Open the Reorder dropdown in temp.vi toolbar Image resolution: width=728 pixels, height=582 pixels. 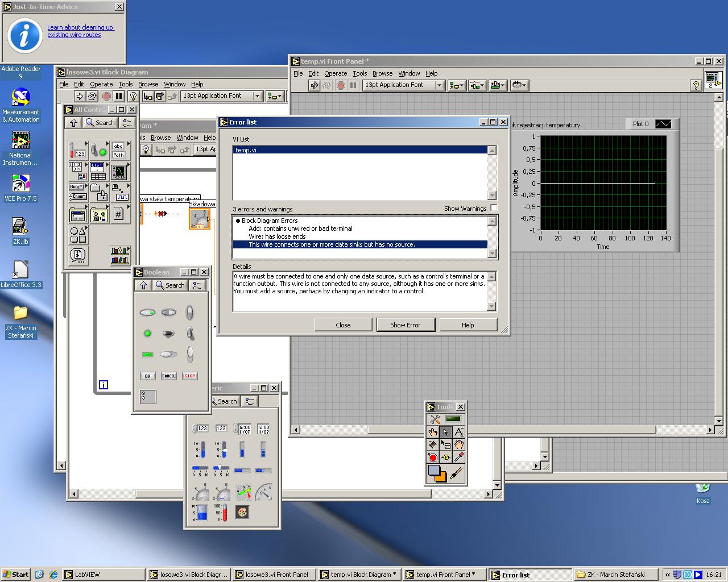click(x=519, y=85)
